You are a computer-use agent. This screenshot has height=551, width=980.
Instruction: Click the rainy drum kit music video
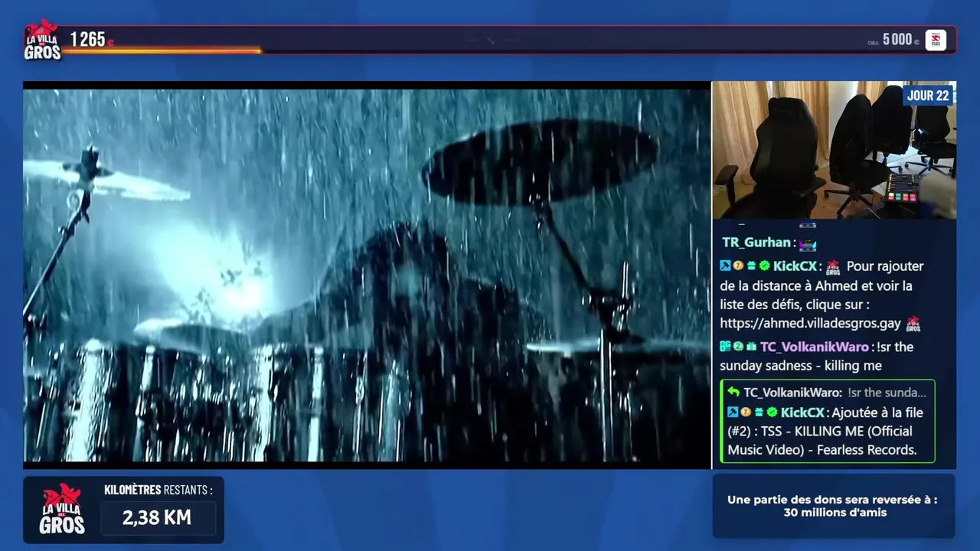(367, 275)
